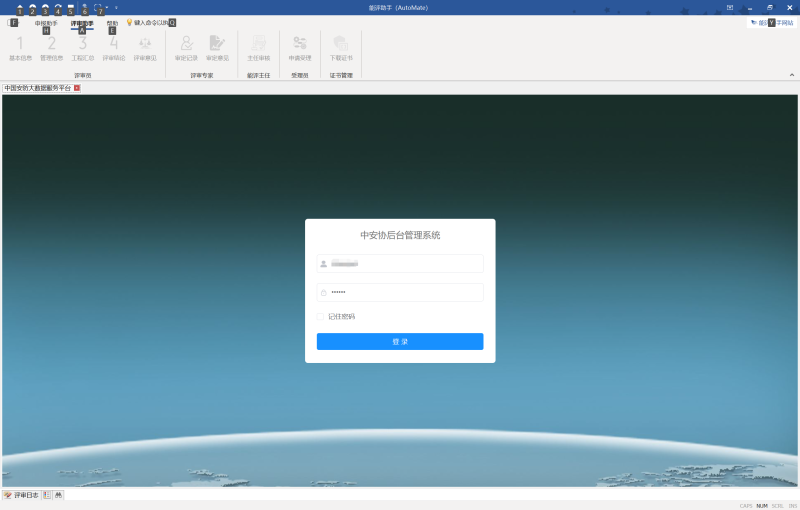Switch to the 申报助手 ribbon tab
800x510 pixels.
click(x=46, y=23)
